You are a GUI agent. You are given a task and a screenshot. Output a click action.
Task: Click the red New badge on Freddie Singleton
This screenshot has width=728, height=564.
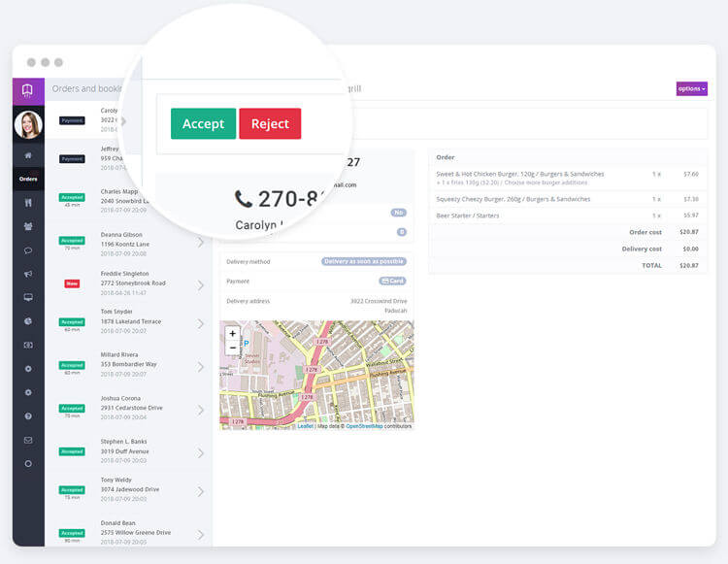(72, 283)
